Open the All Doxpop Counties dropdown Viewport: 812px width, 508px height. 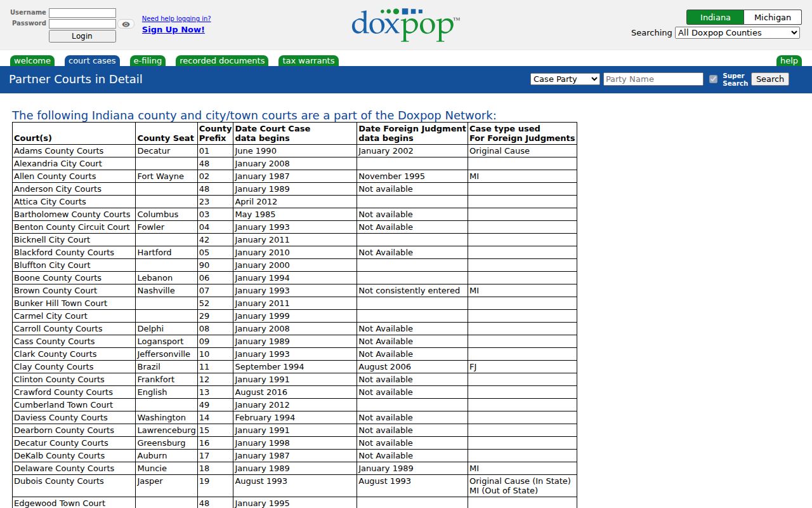pos(738,33)
